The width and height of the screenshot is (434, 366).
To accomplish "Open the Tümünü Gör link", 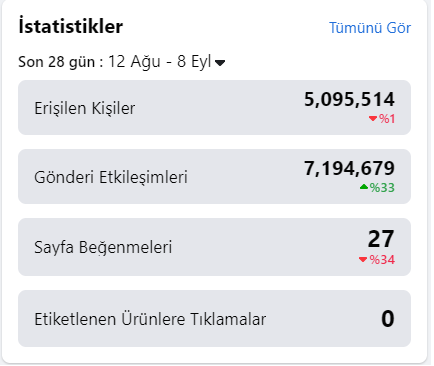I will coord(370,28).
